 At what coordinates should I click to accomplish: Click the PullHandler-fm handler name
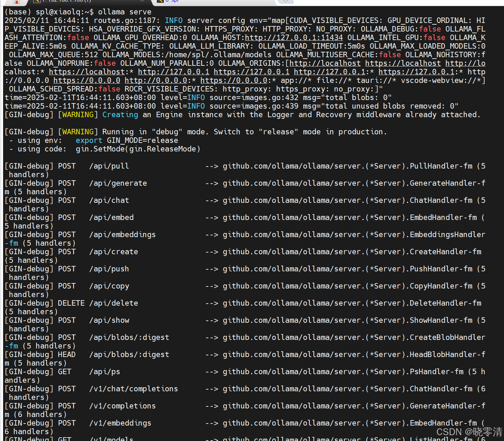(x=441, y=166)
